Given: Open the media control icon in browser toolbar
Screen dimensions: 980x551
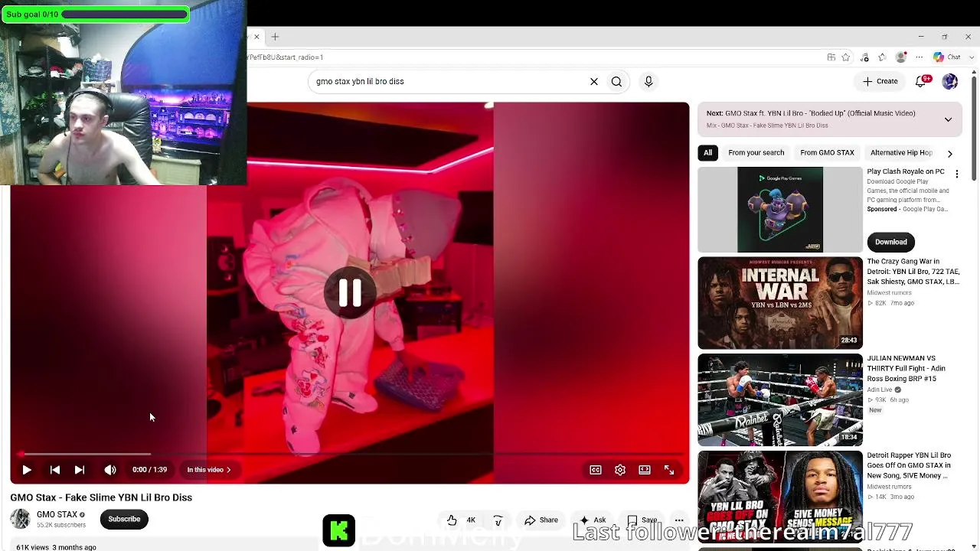Looking at the screenshot, I should pos(864,57).
